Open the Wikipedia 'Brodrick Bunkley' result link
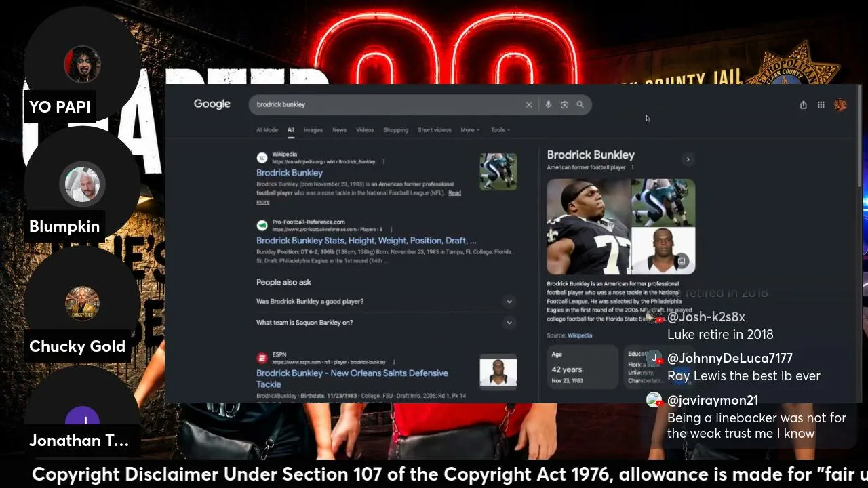 pyautogui.click(x=290, y=173)
